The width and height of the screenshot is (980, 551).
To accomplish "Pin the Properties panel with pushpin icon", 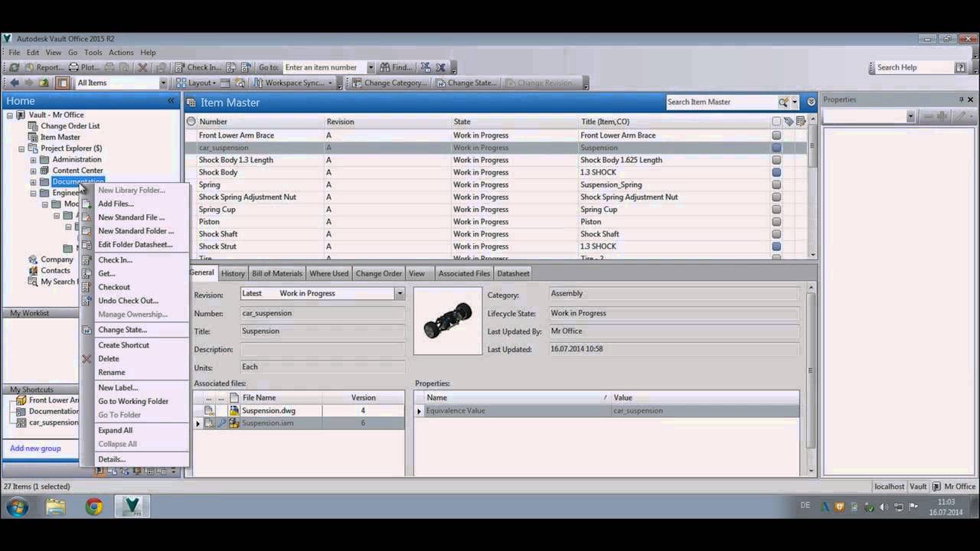I will (961, 99).
